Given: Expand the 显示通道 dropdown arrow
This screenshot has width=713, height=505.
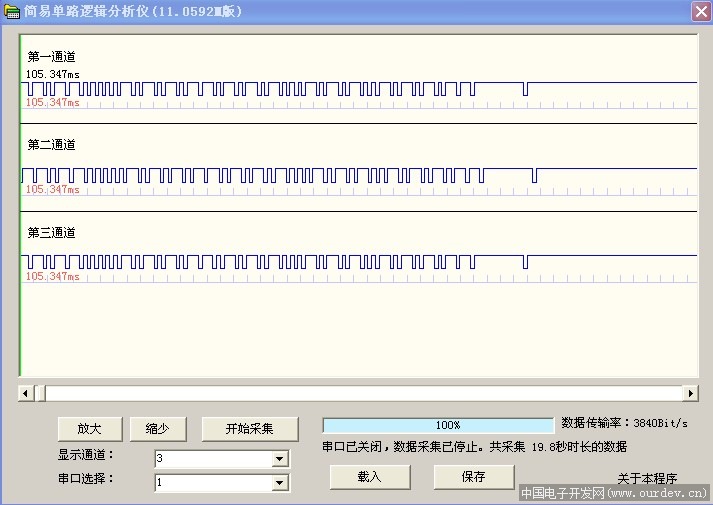Looking at the screenshot, I should tap(280, 459).
